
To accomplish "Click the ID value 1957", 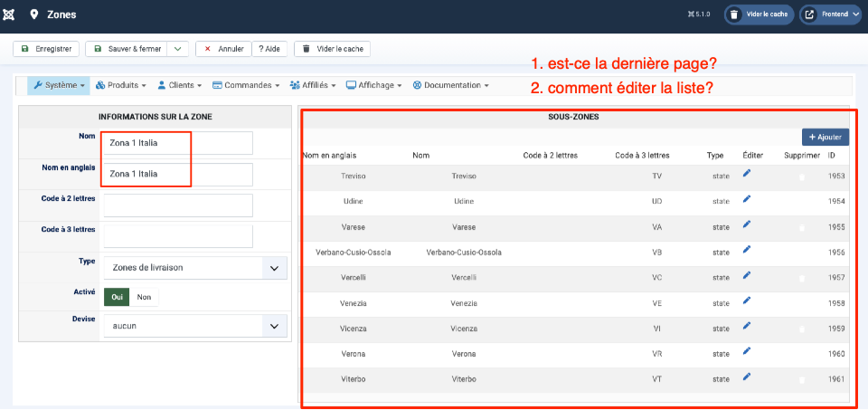I will (x=836, y=278).
